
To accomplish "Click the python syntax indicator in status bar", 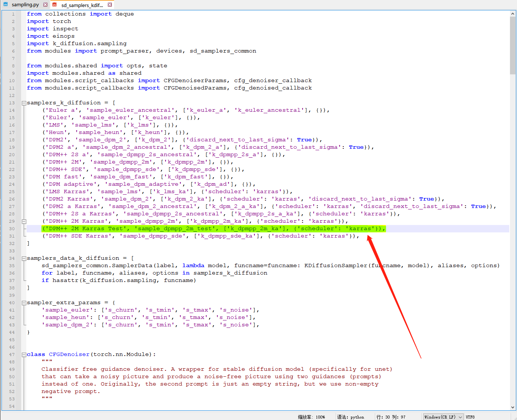I will (351, 417).
